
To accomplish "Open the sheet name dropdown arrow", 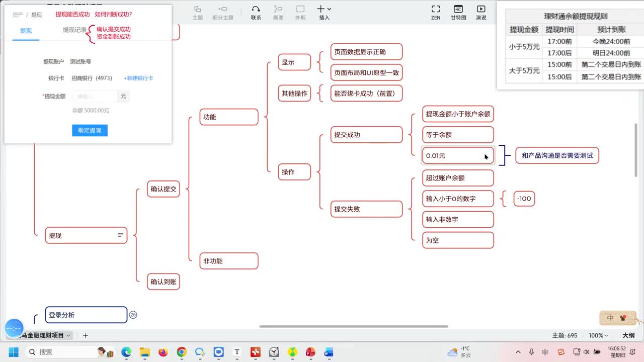I will tap(68, 335).
